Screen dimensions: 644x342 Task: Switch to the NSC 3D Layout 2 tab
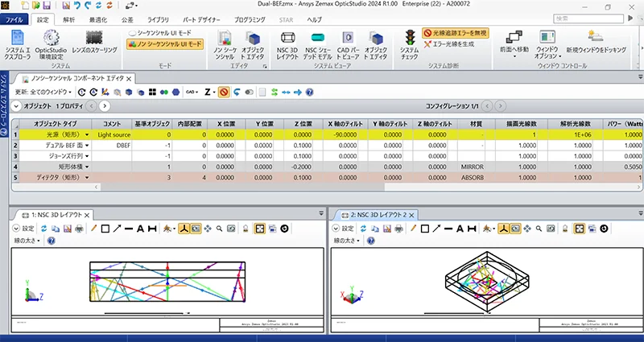[x=378, y=215]
